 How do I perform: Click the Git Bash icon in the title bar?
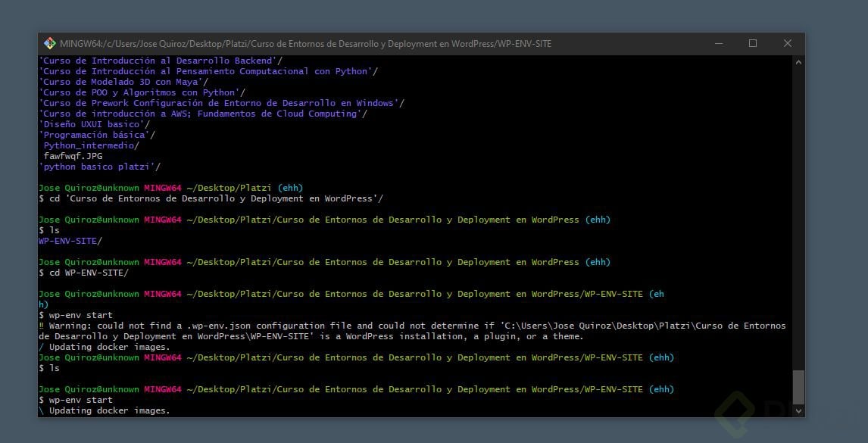[50, 43]
